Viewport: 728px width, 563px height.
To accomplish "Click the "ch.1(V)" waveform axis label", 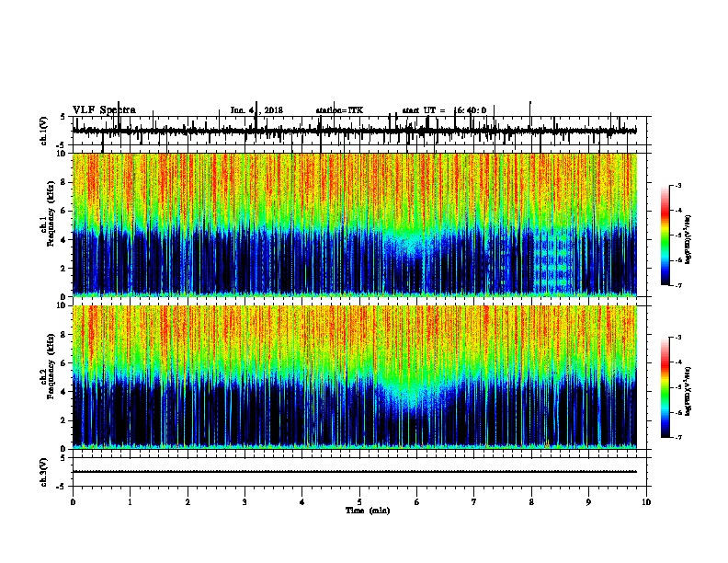I will (x=44, y=131).
